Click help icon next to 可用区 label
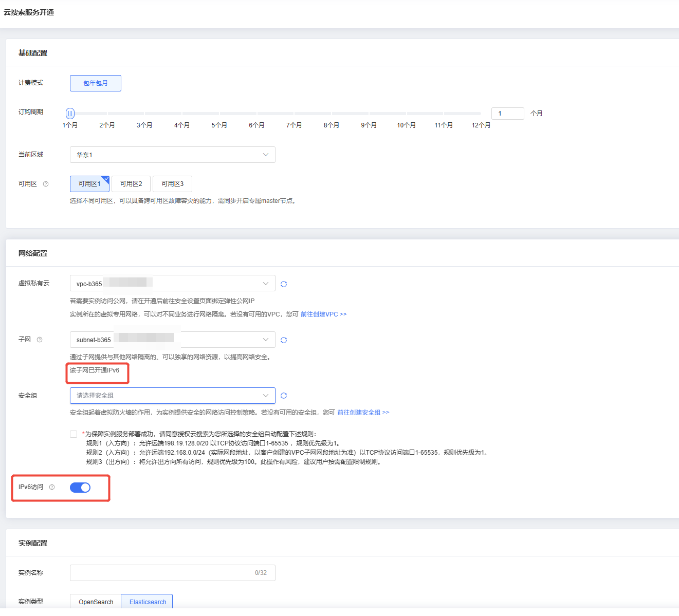 click(46, 184)
